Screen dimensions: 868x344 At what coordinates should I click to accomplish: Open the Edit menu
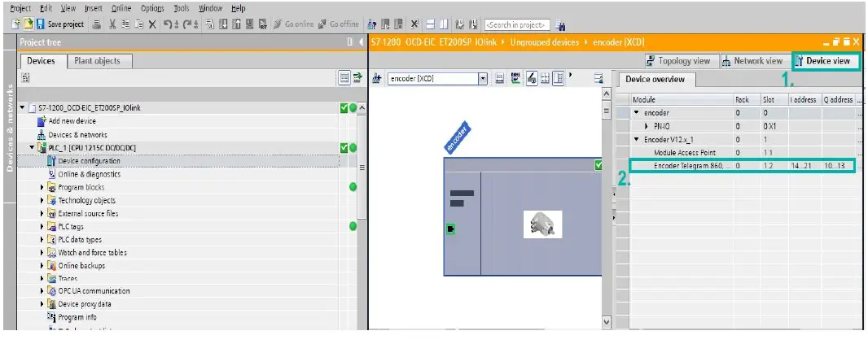(46, 8)
